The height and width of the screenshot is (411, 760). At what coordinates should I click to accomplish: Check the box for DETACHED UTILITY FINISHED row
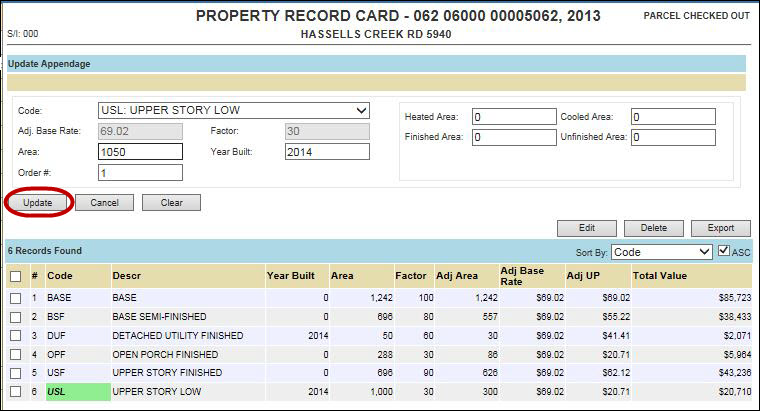coord(15,336)
